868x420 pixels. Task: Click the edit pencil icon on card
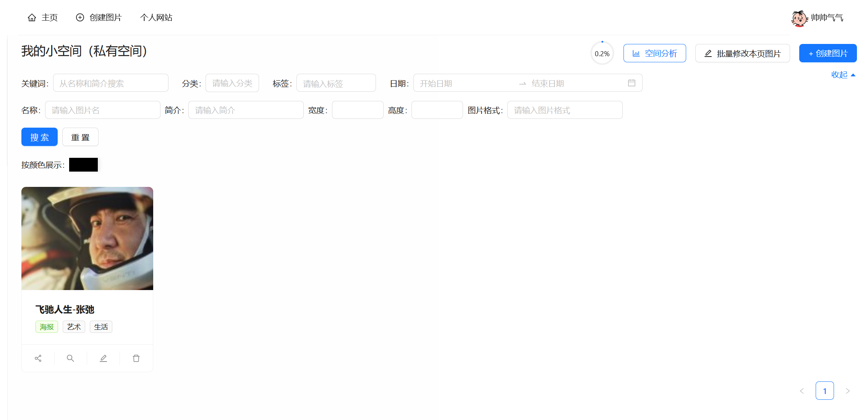tap(103, 358)
